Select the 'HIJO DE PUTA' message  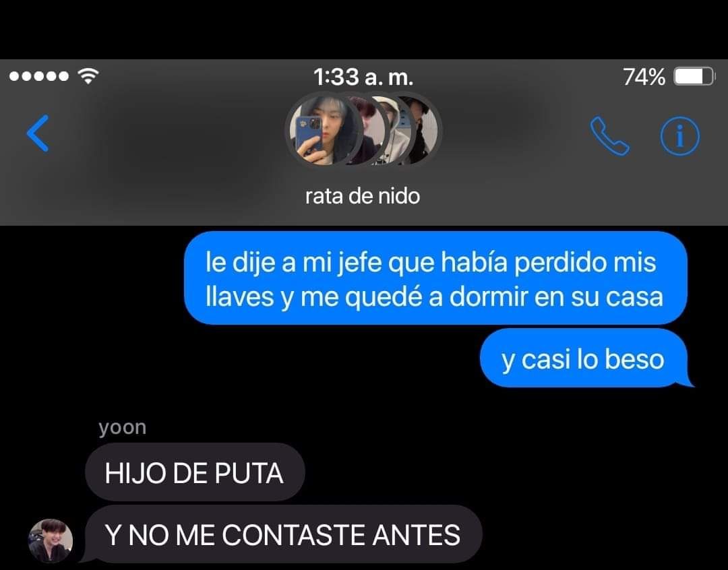[195, 472]
